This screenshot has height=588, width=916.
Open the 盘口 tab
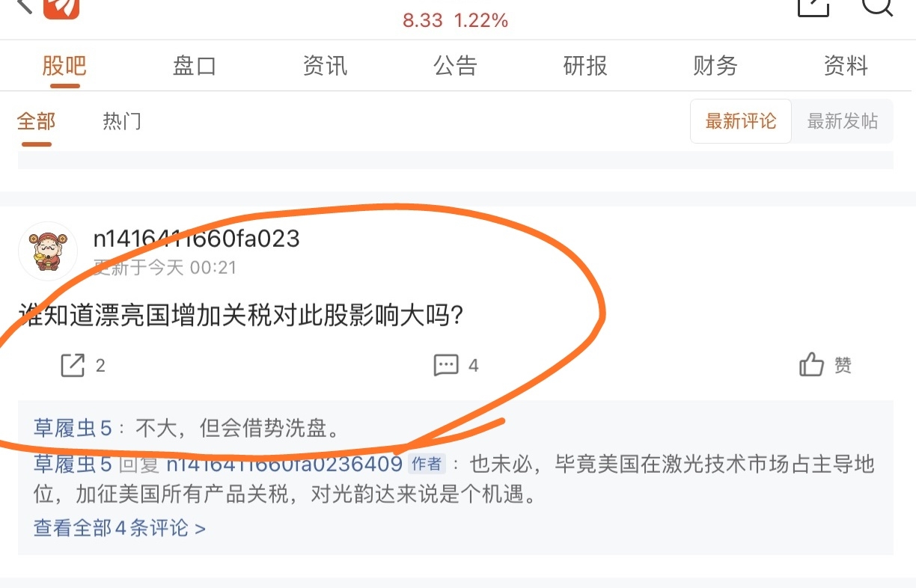click(x=195, y=66)
